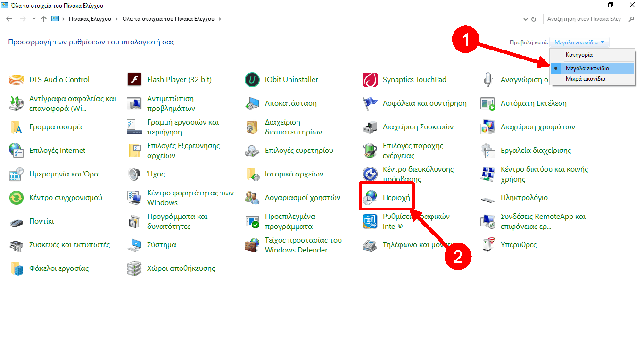Viewport: 644px width, 344px height.
Task: Click the Πίνακας Ελέγχου breadcrumb
Action: (x=90, y=19)
